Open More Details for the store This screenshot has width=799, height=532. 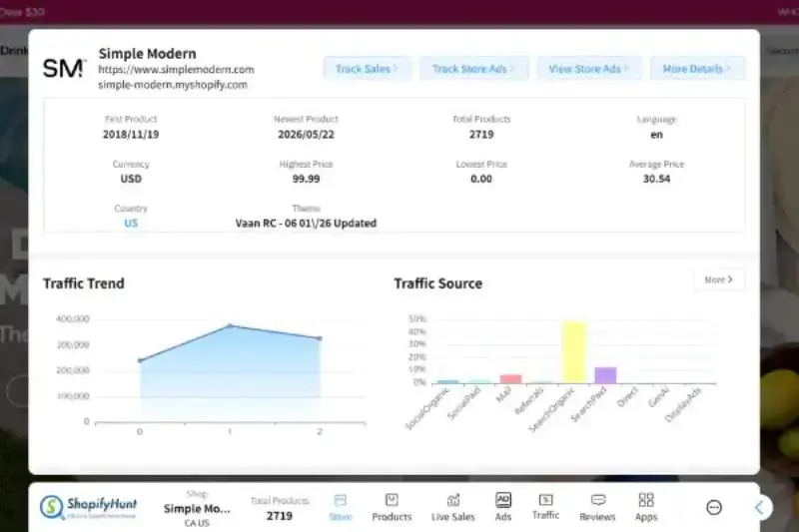pyautogui.click(x=697, y=69)
